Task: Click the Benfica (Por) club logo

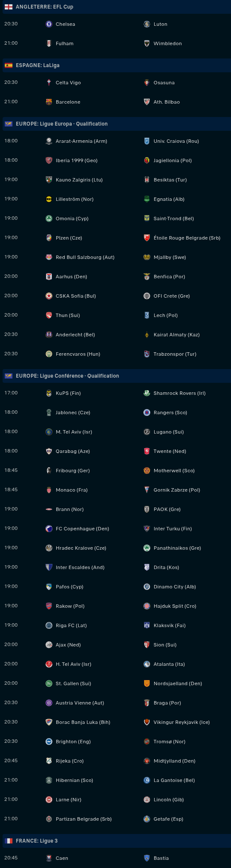Action: 147,277
